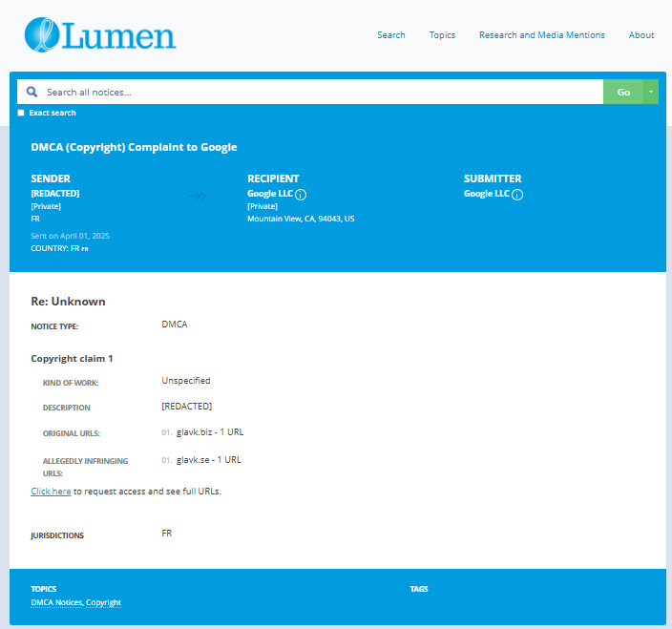Open Research and Media Mentions
The image size is (672, 629).
pos(542,35)
